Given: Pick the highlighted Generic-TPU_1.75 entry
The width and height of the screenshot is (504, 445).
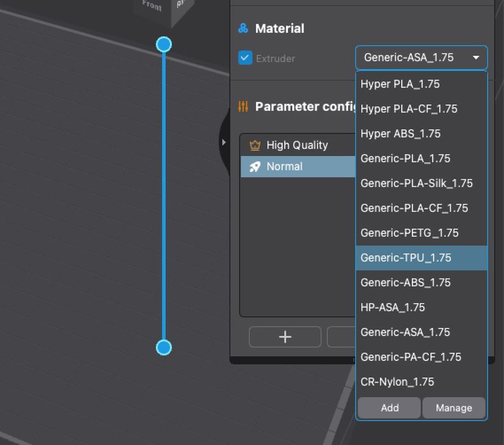Looking at the screenshot, I should point(405,257).
